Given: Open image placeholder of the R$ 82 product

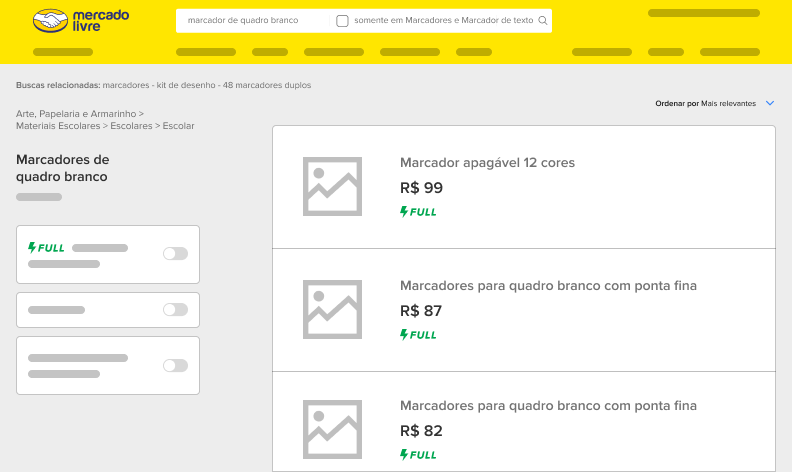Looking at the screenshot, I should (x=332, y=430).
